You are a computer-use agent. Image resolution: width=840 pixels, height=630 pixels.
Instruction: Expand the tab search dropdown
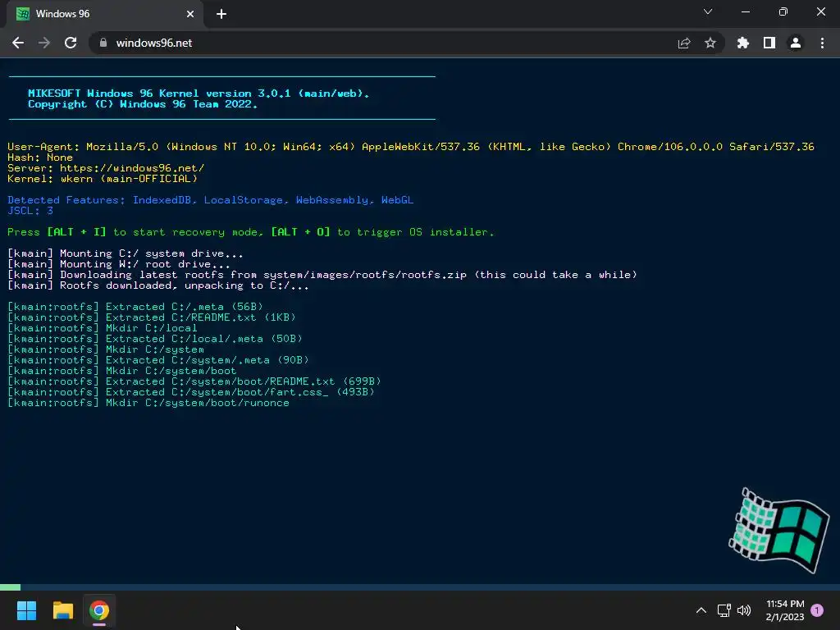(708, 11)
